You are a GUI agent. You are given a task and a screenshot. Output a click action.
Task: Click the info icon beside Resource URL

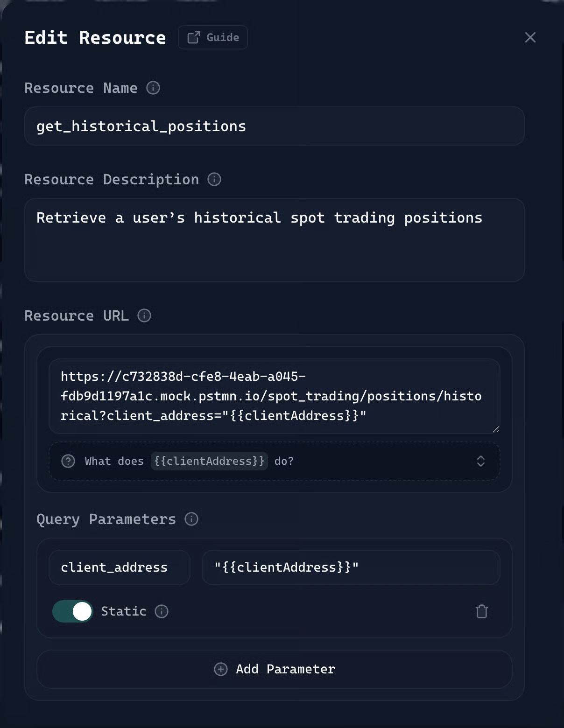(x=144, y=315)
